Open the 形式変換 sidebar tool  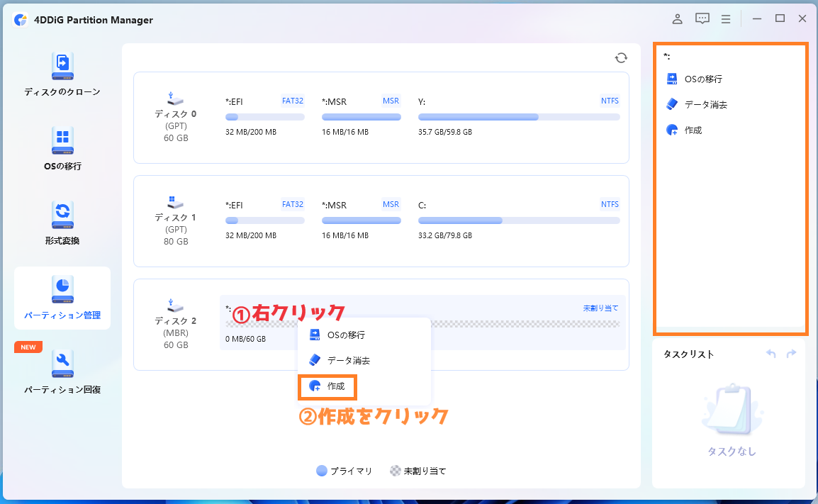pyautogui.click(x=62, y=223)
